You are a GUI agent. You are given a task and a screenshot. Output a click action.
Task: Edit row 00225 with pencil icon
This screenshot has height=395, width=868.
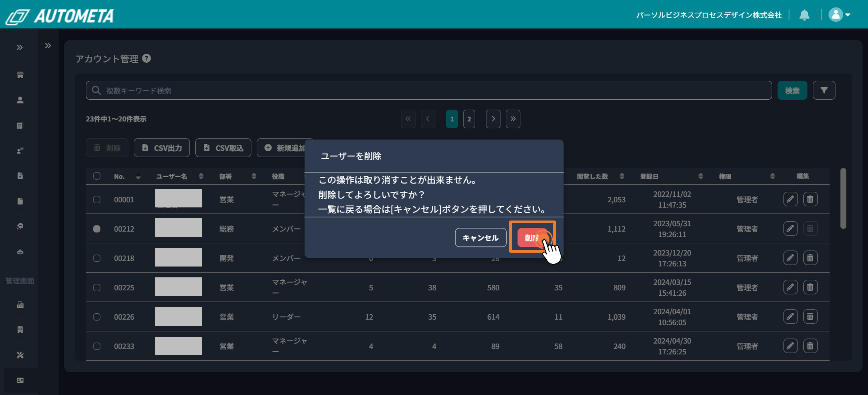point(790,287)
